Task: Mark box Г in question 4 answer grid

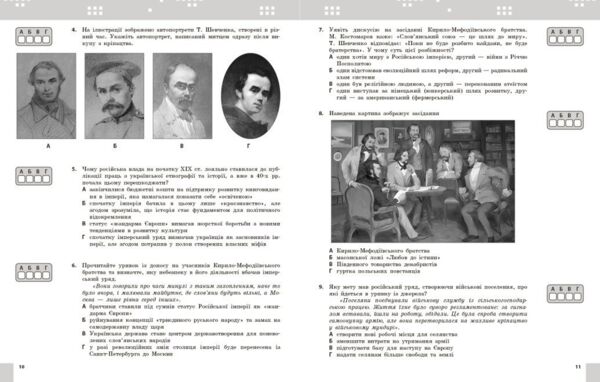Action: pos(46,39)
